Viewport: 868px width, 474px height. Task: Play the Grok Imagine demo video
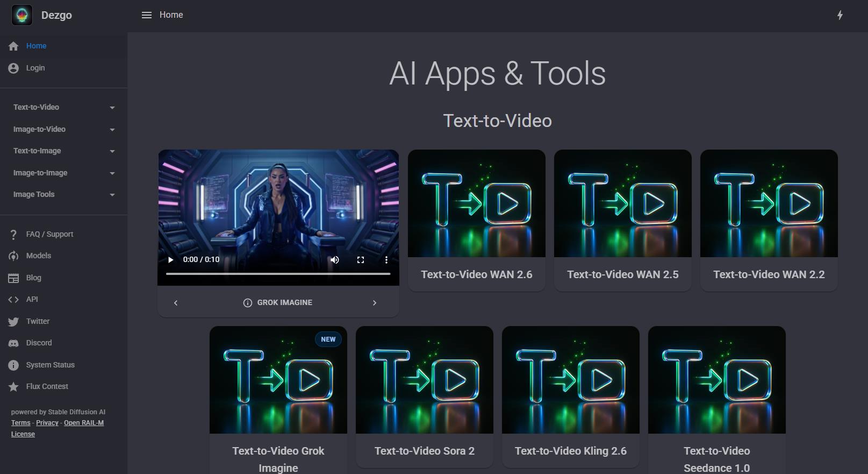(x=170, y=260)
